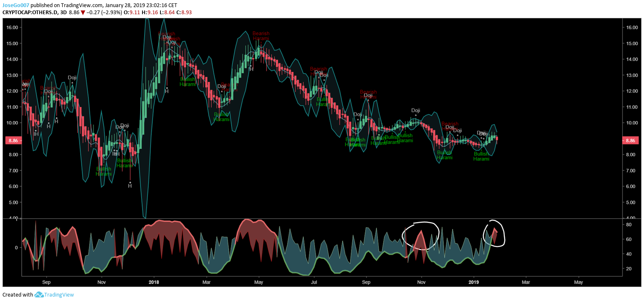Screen dimensions: 644x302
Task: Click the red down-triangle change indicator
Action: pyautogui.click(x=83, y=13)
